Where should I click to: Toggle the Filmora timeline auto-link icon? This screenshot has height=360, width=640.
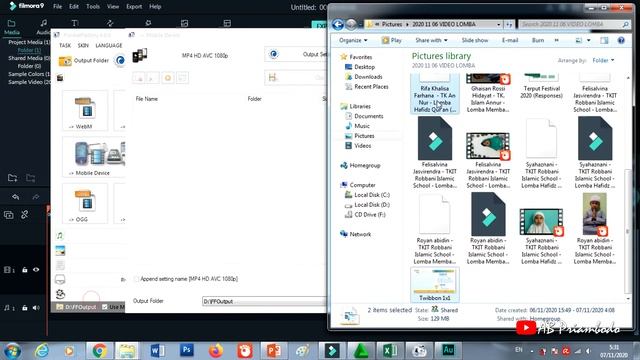24,215
